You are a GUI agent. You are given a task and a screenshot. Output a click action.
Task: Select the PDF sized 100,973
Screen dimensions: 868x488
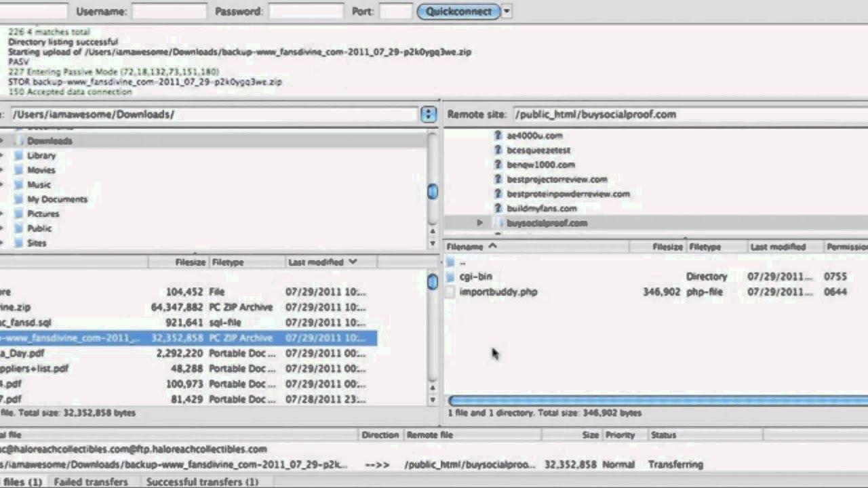click(x=188, y=384)
